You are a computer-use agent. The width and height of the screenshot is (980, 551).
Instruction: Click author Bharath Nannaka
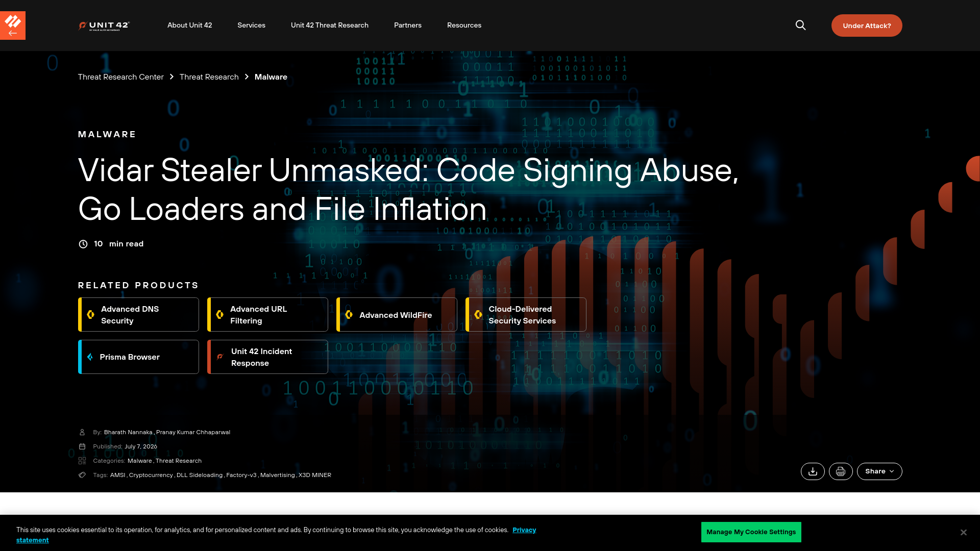(x=128, y=432)
